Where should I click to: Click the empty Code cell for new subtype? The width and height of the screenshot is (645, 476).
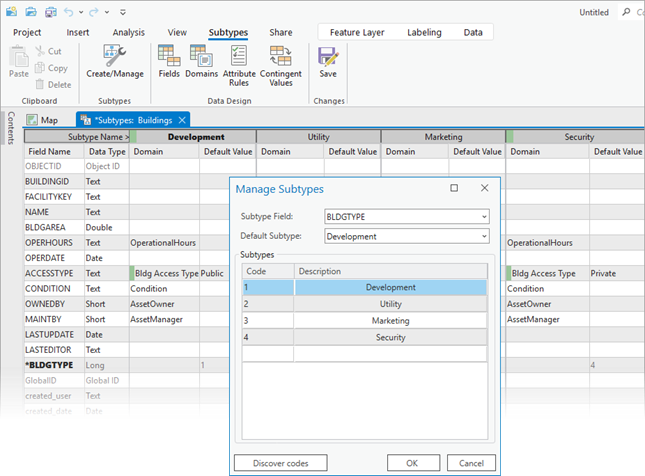coord(267,353)
